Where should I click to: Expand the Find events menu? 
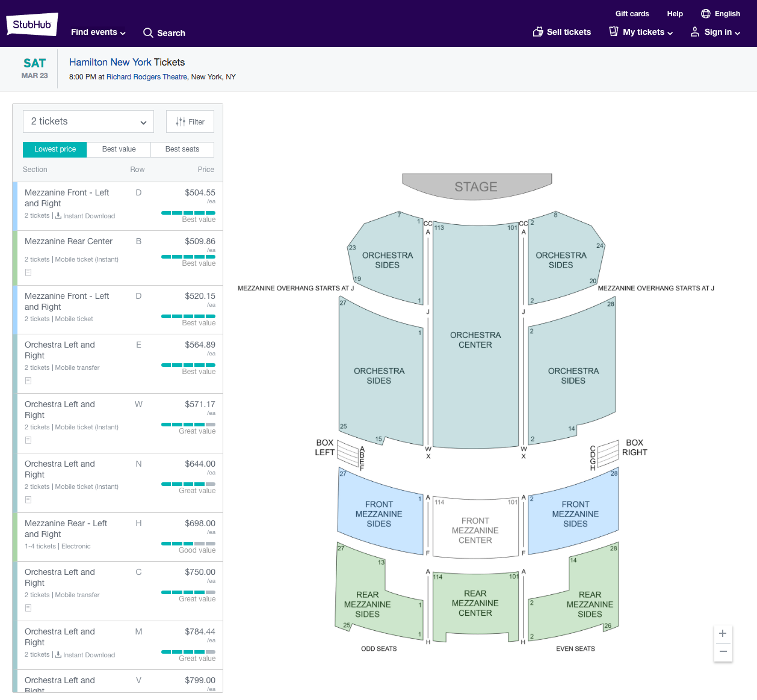[98, 32]
